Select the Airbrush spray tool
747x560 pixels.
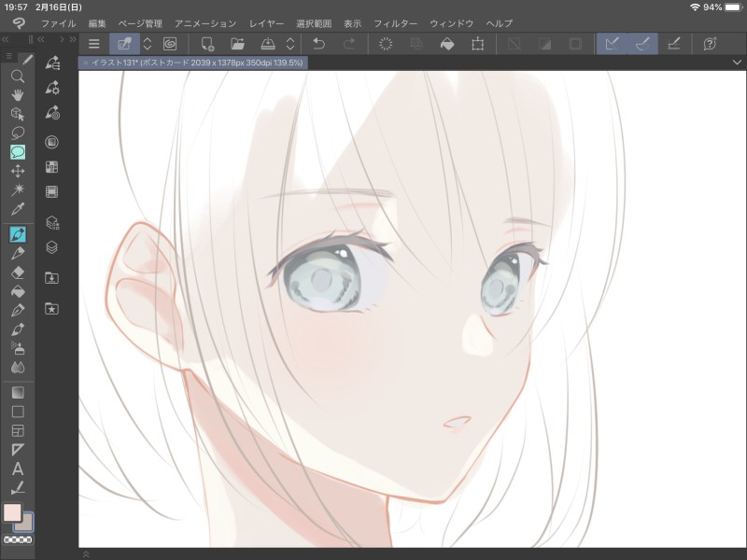click(18, 348)
